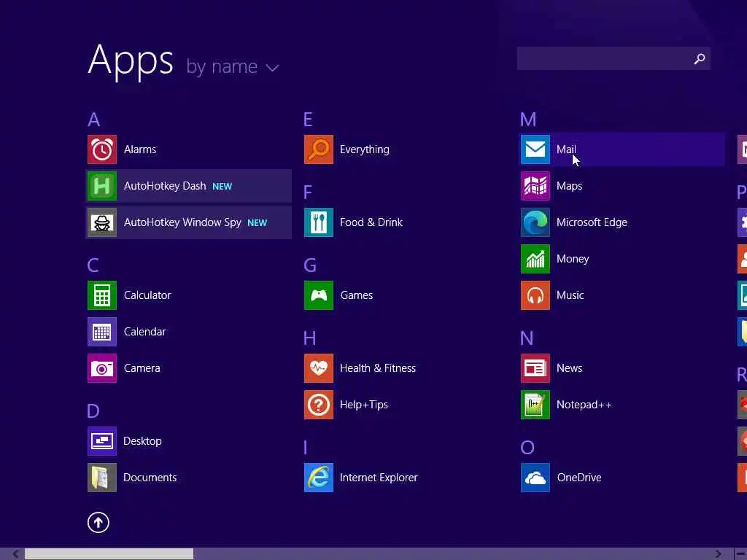This screenshot has width=747, height=560.
Task: Open the Maps app icon
Action: 535,186
